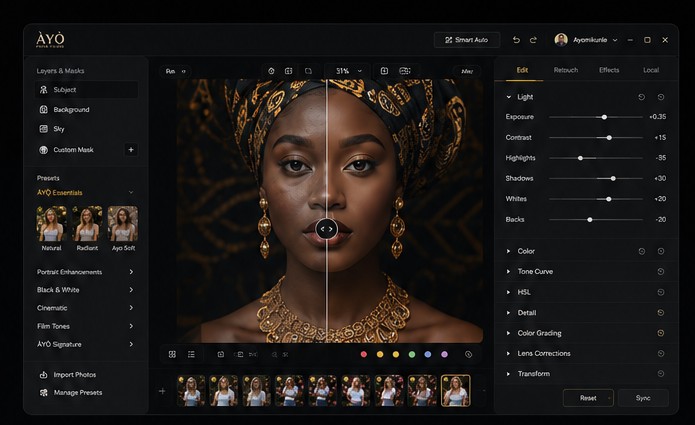695x425 pixels.
Task: Switch to the Local tab
Action: tap(651, 70)
